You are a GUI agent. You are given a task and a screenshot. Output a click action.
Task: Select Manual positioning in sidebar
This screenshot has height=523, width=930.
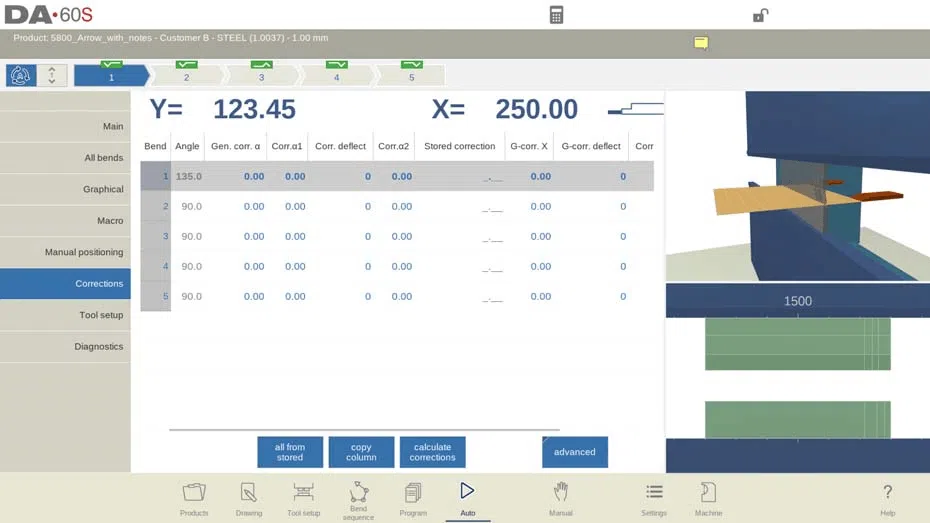(65, 253)
